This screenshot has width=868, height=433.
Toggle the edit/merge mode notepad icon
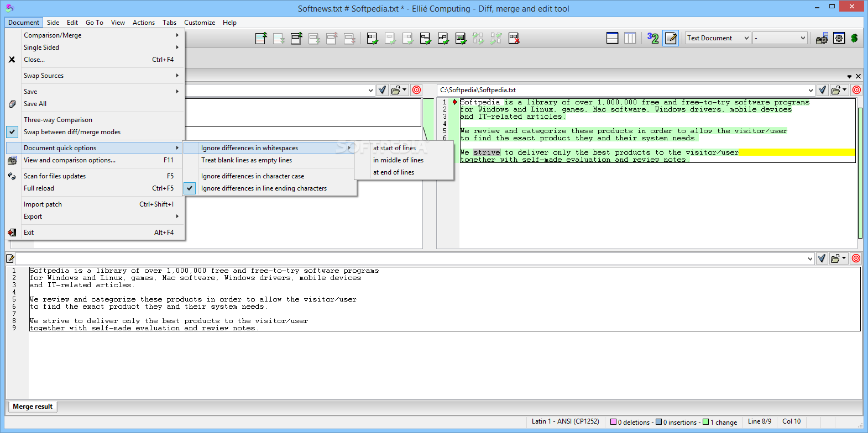pyautogui.click(x=671, y=38)
